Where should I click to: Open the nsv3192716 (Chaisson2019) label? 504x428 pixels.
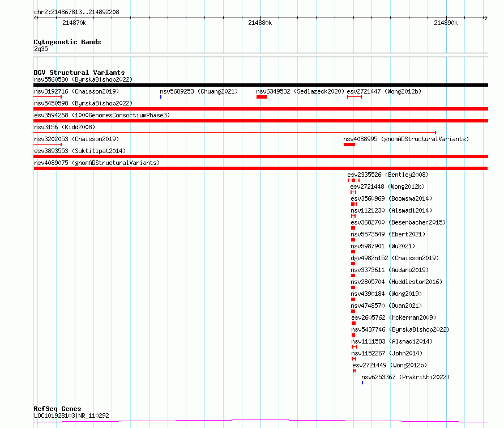click(x=76, y=91)
